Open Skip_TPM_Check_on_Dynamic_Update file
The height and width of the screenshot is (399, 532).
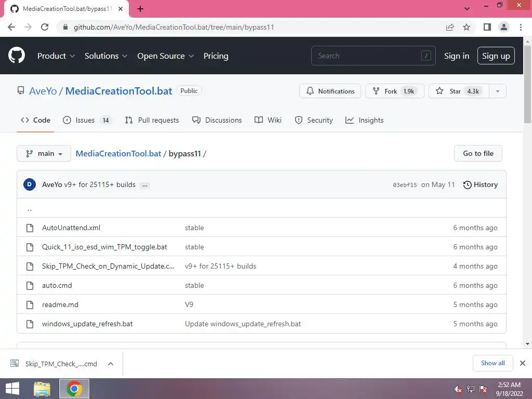108,267
